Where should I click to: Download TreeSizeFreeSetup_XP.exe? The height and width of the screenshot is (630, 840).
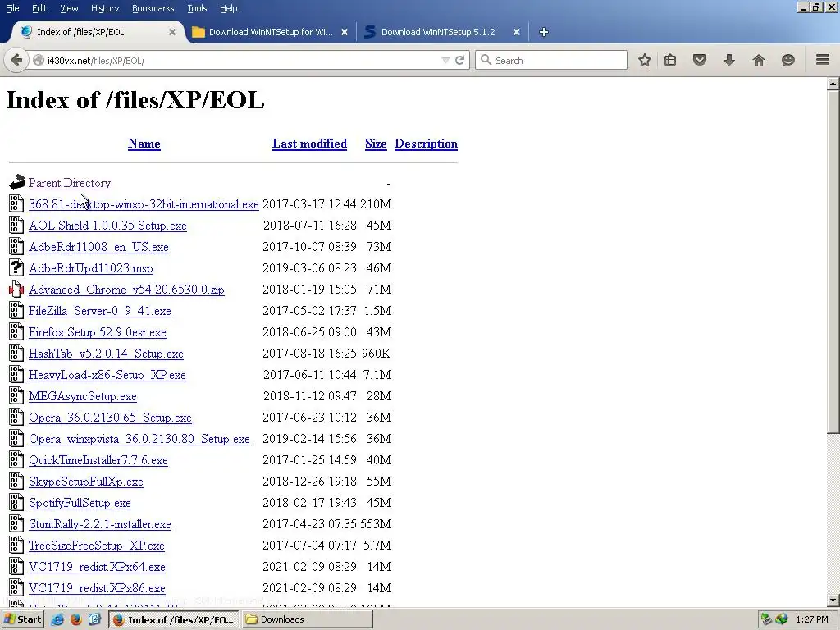(x=97, y=546)
